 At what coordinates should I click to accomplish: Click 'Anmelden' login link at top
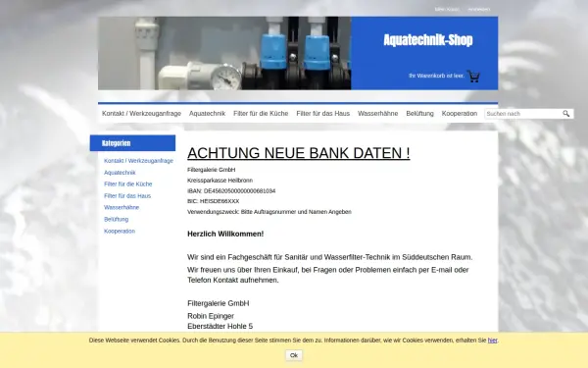click(479, 9)
